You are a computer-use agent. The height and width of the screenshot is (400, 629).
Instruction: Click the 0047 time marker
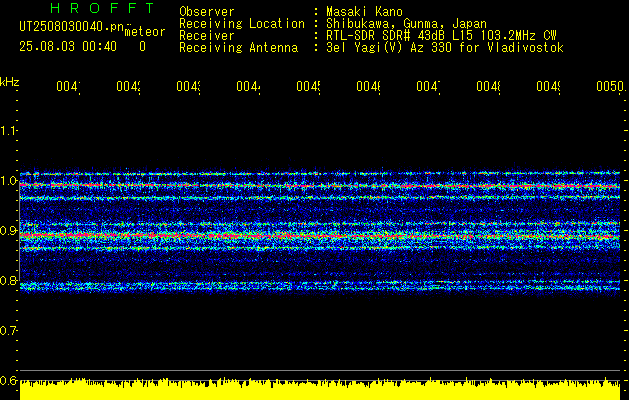pyautogui.click(x=428, y=87)
